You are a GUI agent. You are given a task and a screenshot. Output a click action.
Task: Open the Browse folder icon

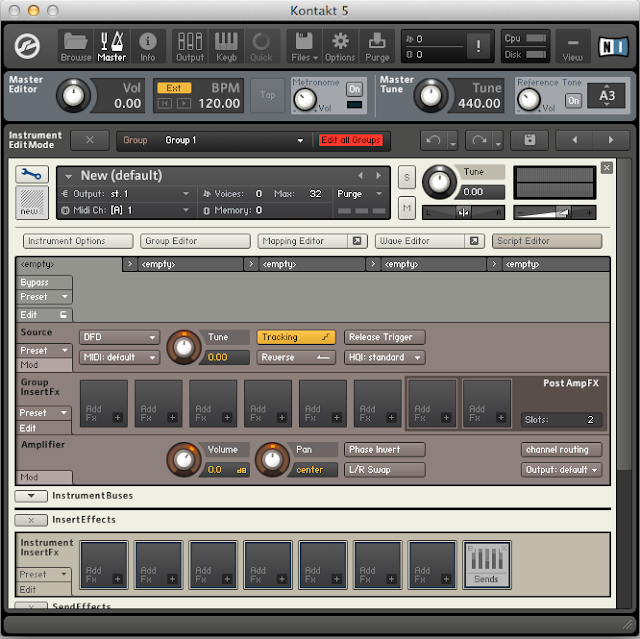point(76,46)
